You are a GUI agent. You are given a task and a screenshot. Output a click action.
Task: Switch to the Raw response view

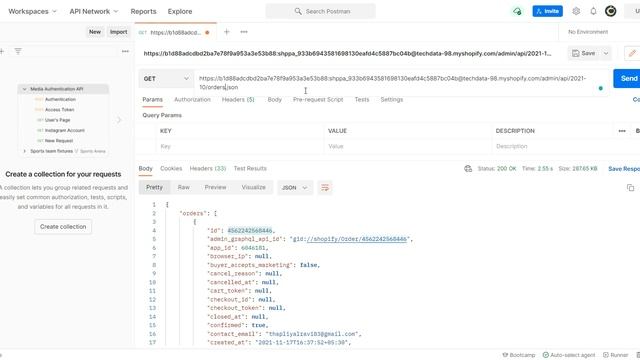(x=183, y=187)
